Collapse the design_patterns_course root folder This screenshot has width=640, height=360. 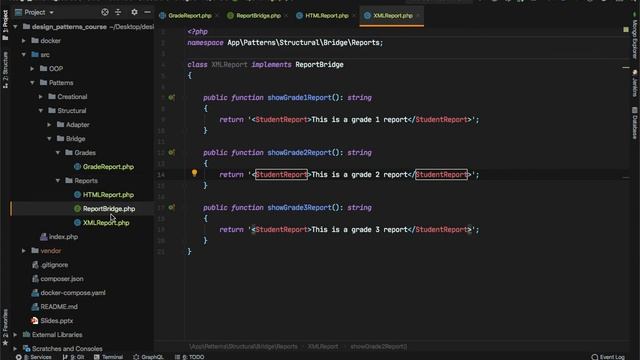pyautogui.click(x=16, y=27)
